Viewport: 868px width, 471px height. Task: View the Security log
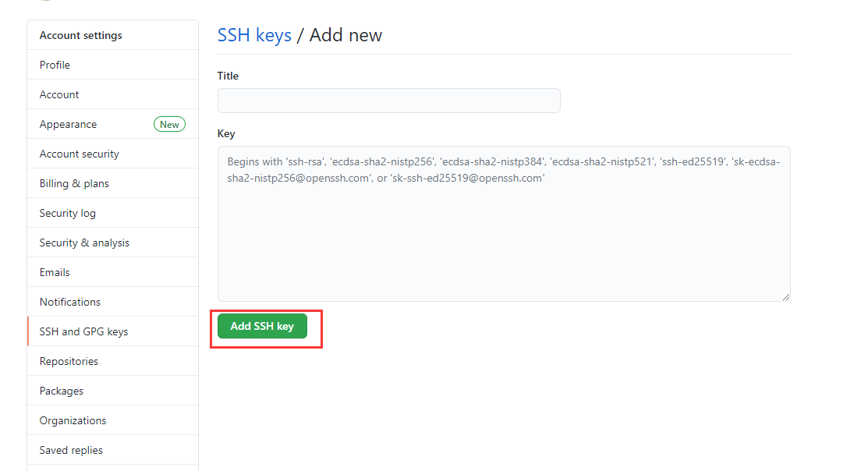[68, 213]
